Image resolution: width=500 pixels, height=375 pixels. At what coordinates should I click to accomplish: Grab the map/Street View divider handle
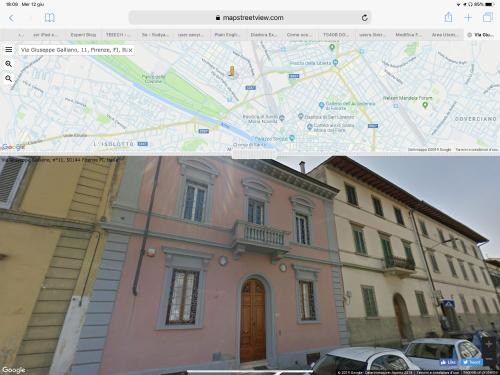coord(255,154)
